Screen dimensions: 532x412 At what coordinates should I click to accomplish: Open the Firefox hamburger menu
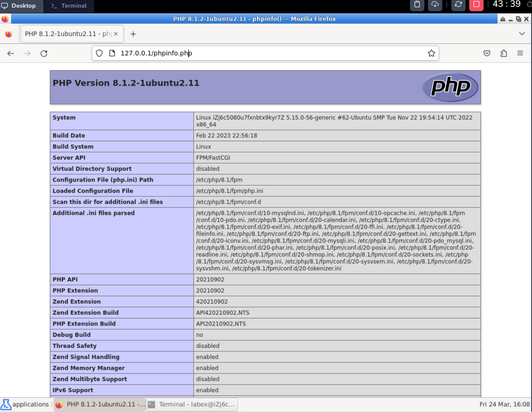point(520,53)
